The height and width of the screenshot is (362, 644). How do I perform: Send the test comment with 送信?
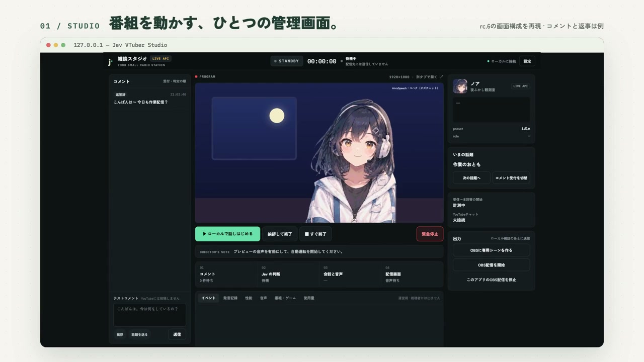tap(177, 334)
